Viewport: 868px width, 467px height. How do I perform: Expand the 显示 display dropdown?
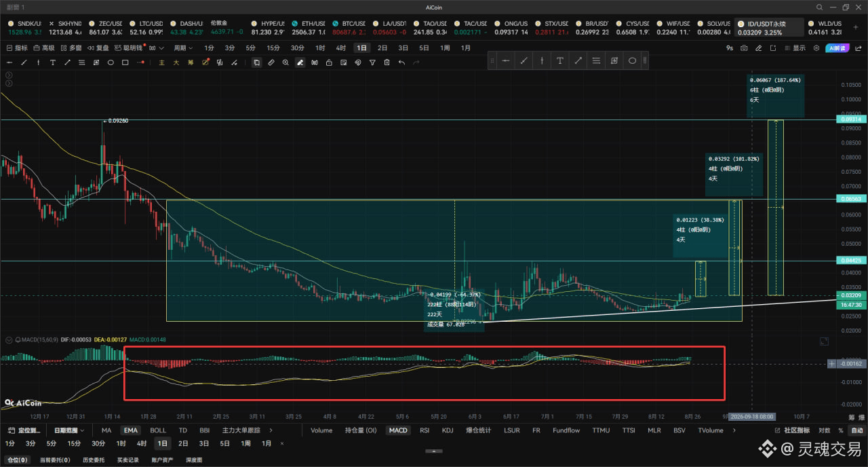pyautogui.click(x=795, y=48)
